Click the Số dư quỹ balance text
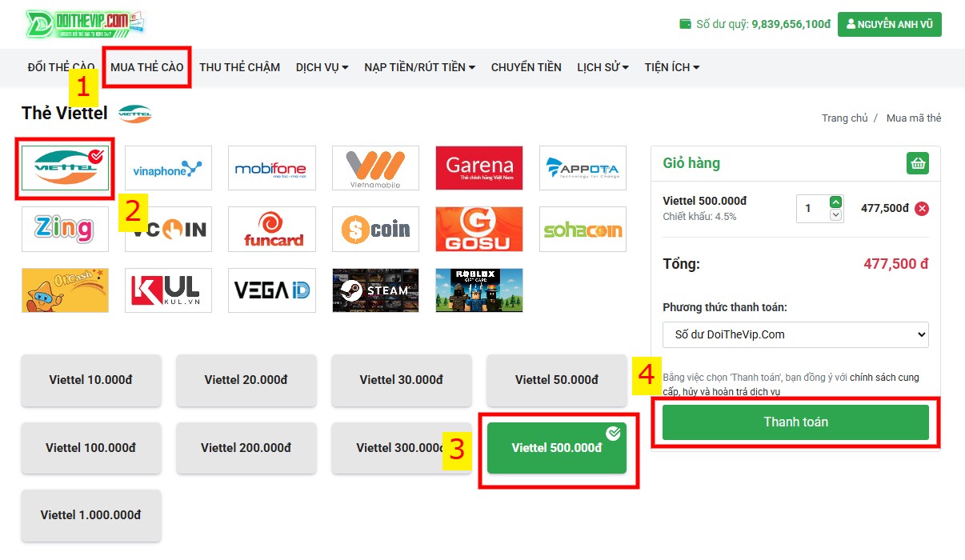 pos(763,24)
